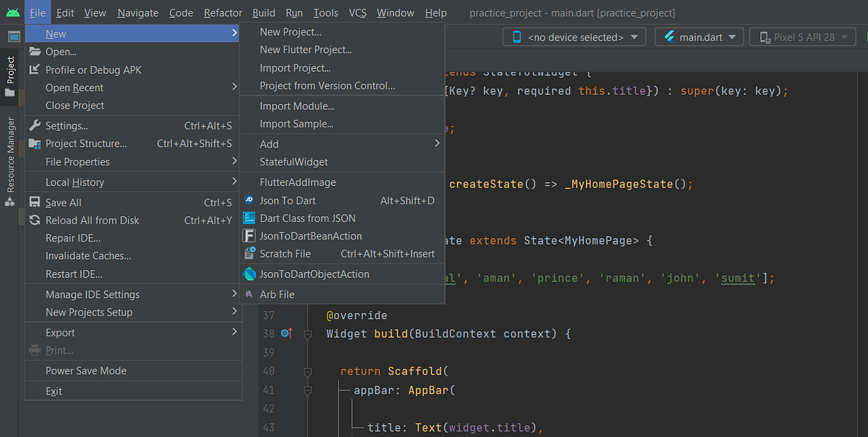
Task: Click the Dart Class from JSON option
Action: [x=307, y=218]
